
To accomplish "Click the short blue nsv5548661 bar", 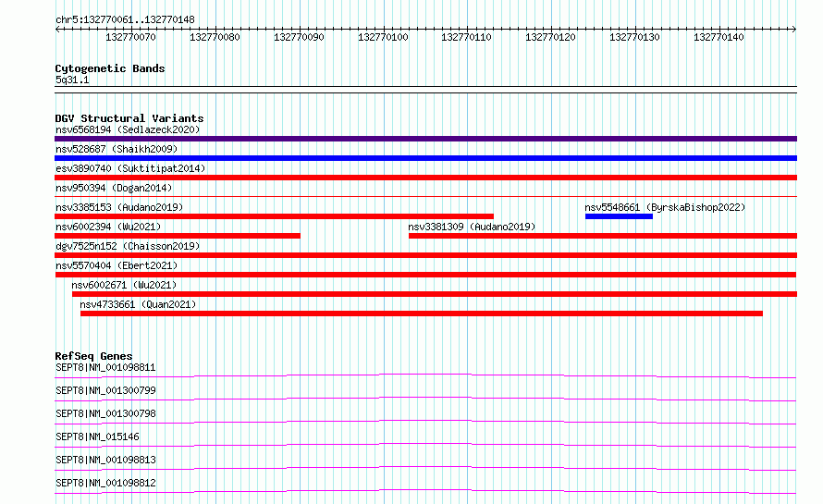I will click(619, 216).
